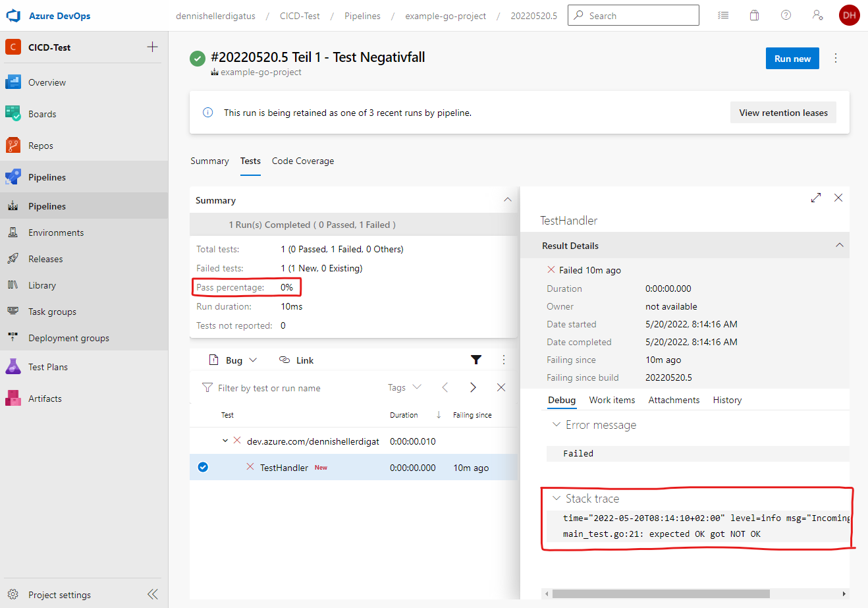
Task: Clear the test filter with the X icon
Action: pyautogui.click(x=501, y=387)
